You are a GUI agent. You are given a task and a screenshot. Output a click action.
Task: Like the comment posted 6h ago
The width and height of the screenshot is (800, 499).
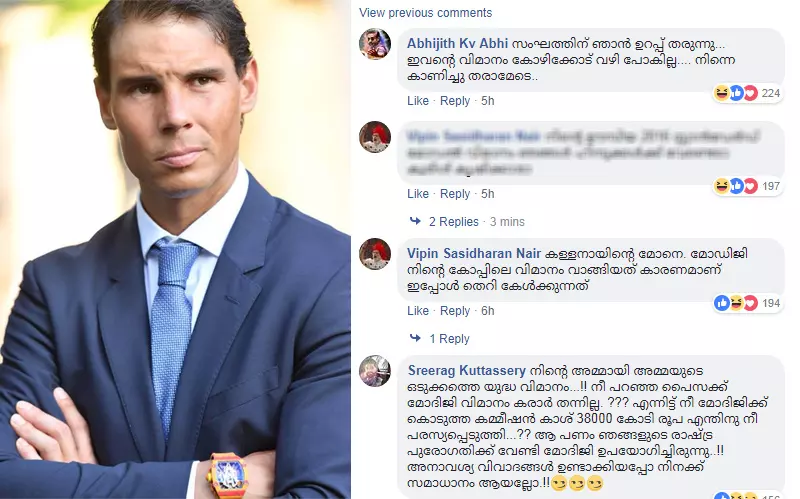click(418, 311)
